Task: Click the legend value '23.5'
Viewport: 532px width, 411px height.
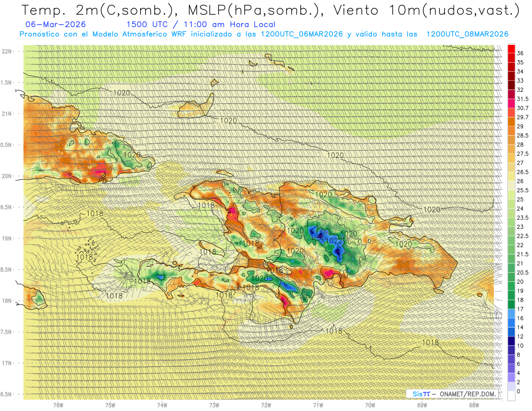Action: pyautogui.click(x=523, y=218)
